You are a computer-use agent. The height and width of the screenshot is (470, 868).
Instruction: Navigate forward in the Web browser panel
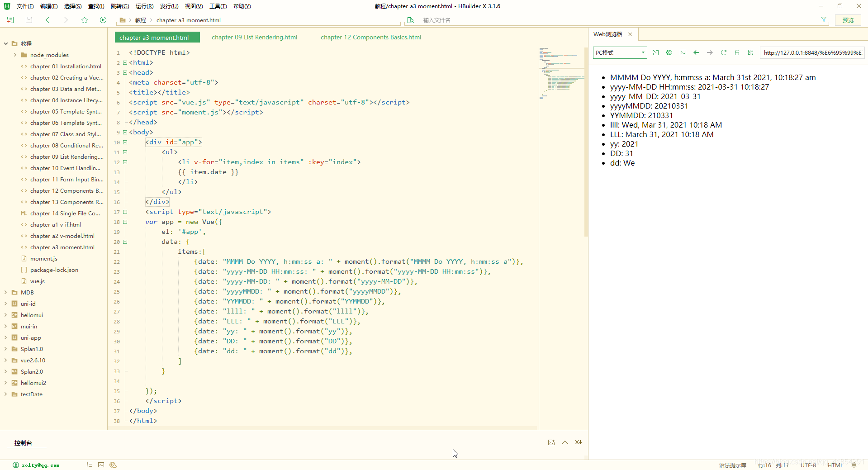[x=710, y=52]
